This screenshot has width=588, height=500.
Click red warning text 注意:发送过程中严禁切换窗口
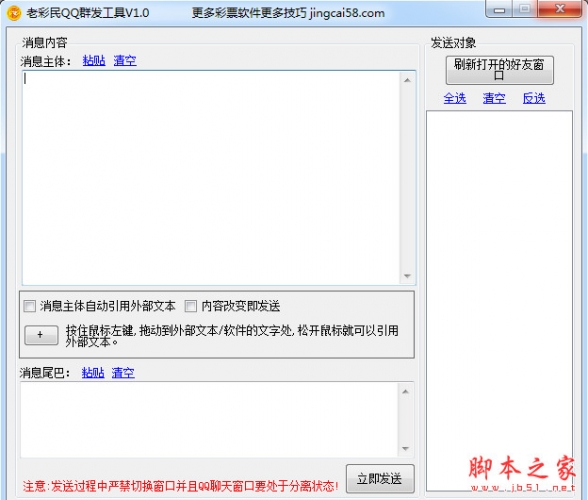coord(180,486)
